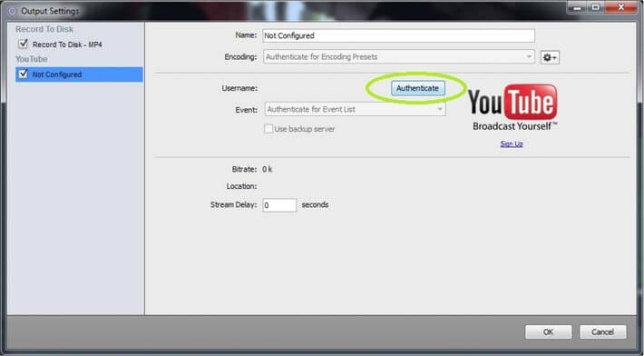Click the YouTube logo image
The height and width of the screenshot is (356, 644).
[512, 108]
